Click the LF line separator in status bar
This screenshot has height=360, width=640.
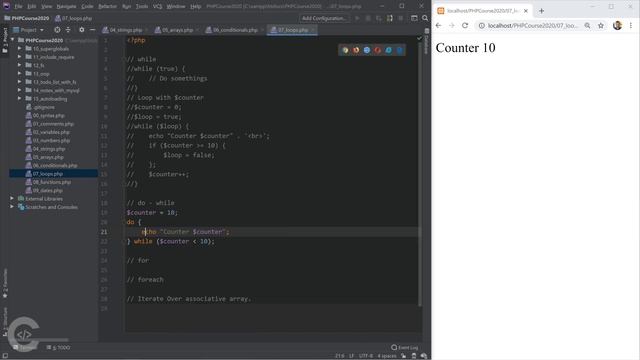click(351, 356)
